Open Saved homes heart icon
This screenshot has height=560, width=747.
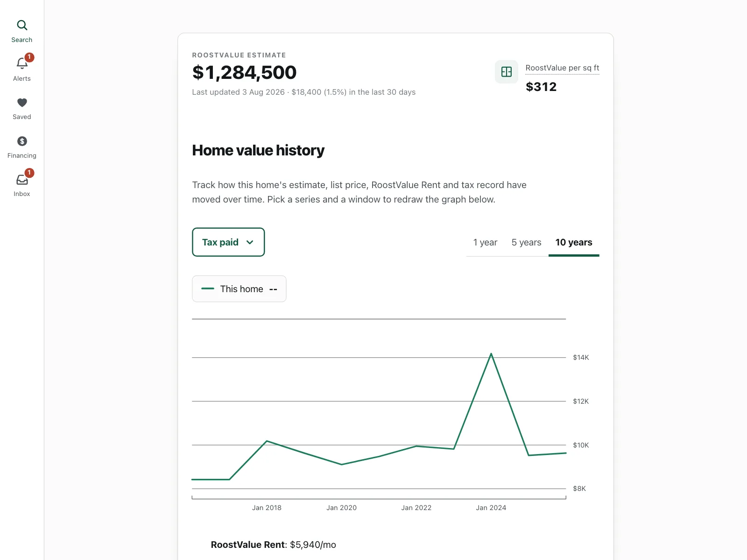[x=22, y=103]
